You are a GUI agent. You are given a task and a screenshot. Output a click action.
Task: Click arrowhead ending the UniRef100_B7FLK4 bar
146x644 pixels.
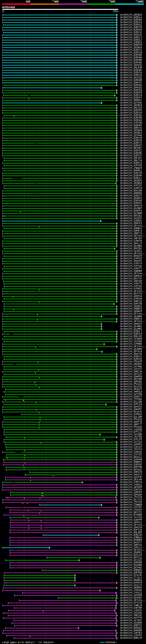[106, 404]
